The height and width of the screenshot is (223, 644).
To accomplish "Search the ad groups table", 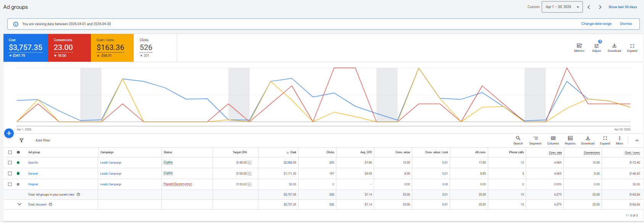I will (518, 140).
